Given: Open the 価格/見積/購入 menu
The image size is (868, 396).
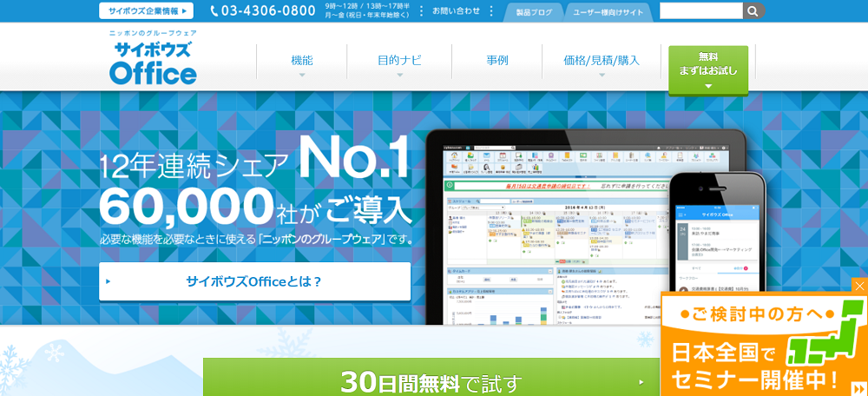Looking at the screenshot, I should pos(602,62).
